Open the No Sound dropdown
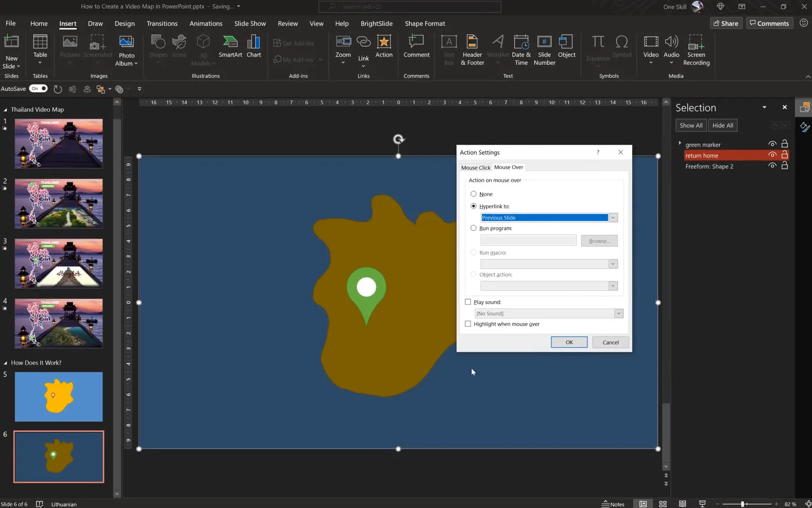Image resolution: width=812 pixels, height=508 pixels. 618,313
